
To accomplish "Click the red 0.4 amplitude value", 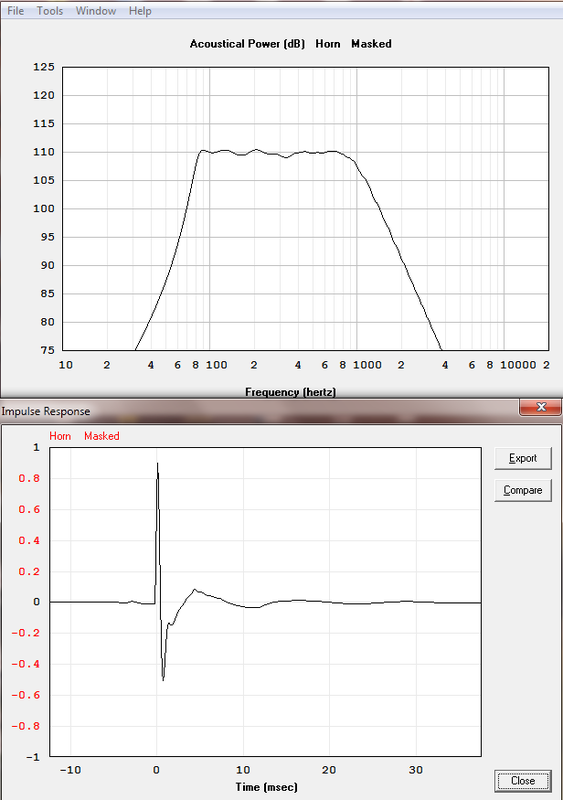I will tap(29, 540).
